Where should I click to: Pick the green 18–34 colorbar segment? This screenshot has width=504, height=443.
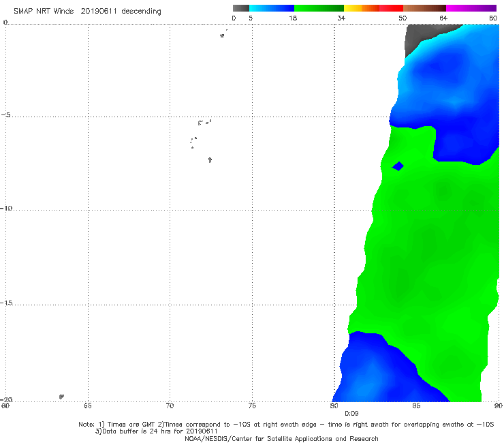point(319,8)
